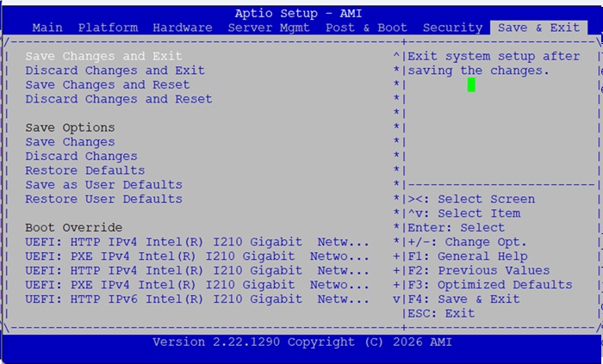The width and height of the screenshot is (603, 364).
Task: Click the '^v: Select Item' key hint
Action: 463,213
